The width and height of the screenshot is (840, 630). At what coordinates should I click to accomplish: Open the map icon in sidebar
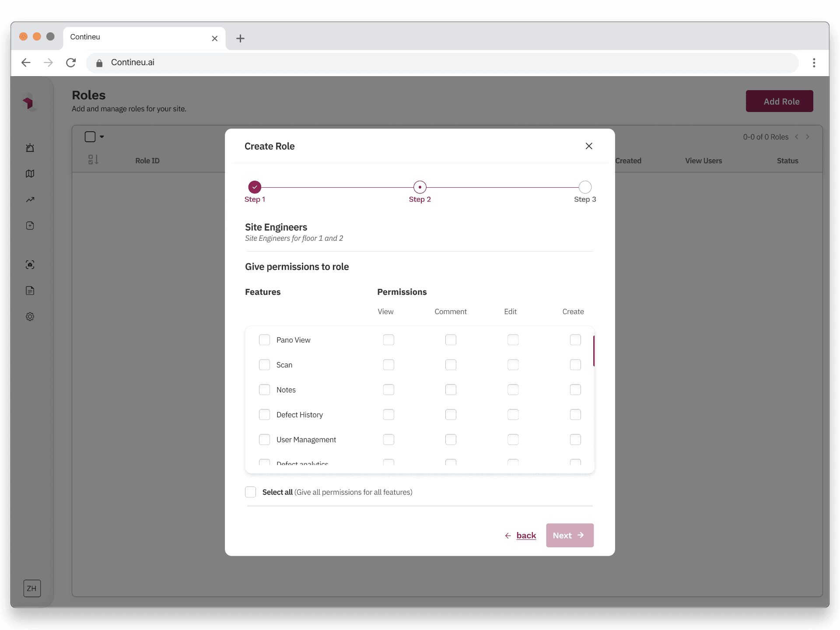(x=30, y=174)
